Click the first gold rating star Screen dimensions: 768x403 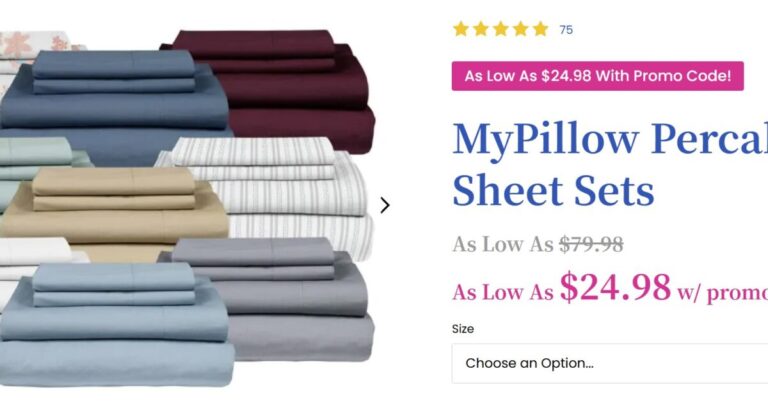(461, 29)
